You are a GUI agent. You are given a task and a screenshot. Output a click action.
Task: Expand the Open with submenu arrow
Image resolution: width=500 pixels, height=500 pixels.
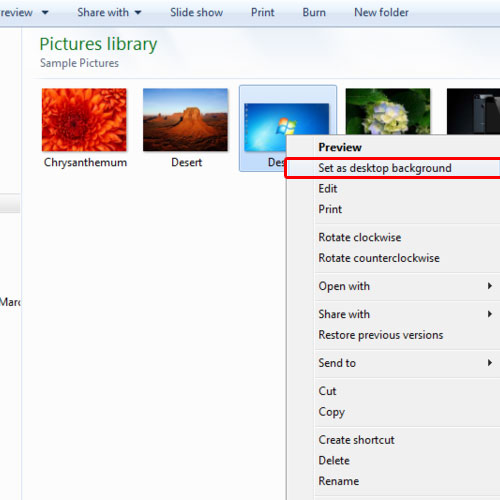click(x=489, y=286)
